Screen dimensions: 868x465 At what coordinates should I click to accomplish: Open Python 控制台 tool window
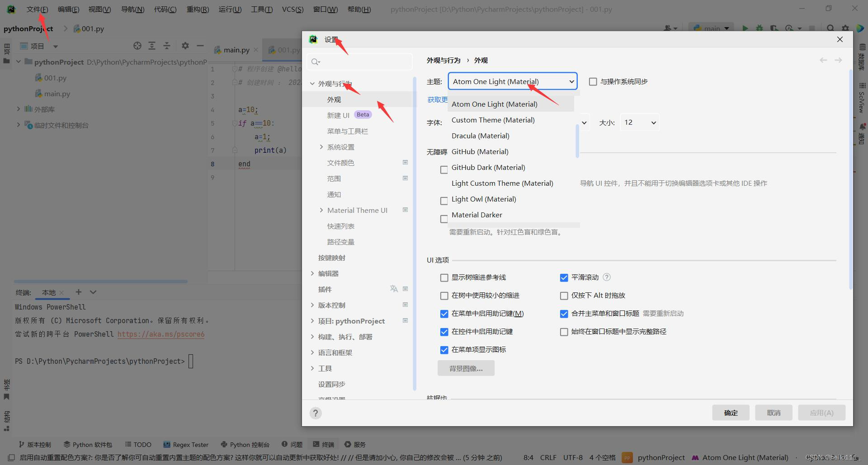pos(245,445)
